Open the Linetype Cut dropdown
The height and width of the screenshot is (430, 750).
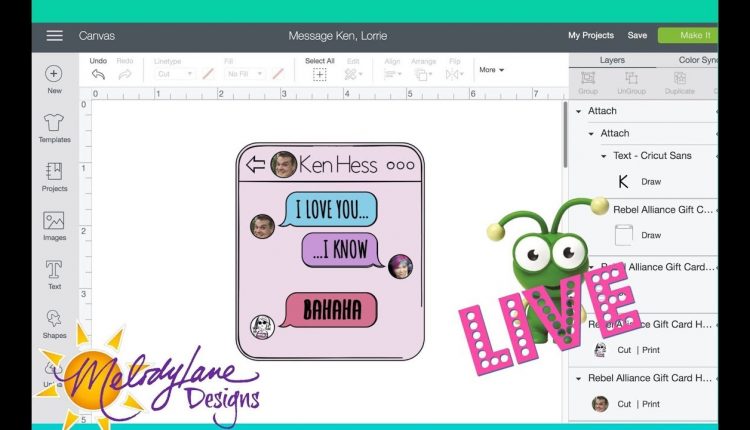175,74
